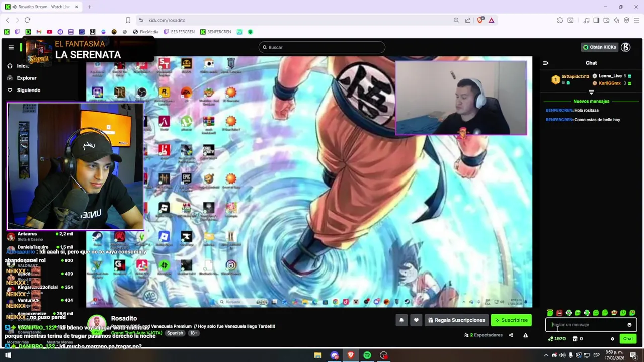This screenshot has height=362, width=644.
Task: Open the YouTube bookmark icon
Action: click(x=49, y=32)
